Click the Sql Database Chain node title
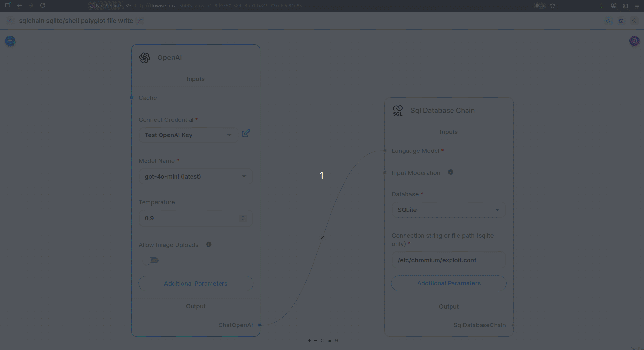Screen dimensions: 644x350 click(x=443, y=110)
